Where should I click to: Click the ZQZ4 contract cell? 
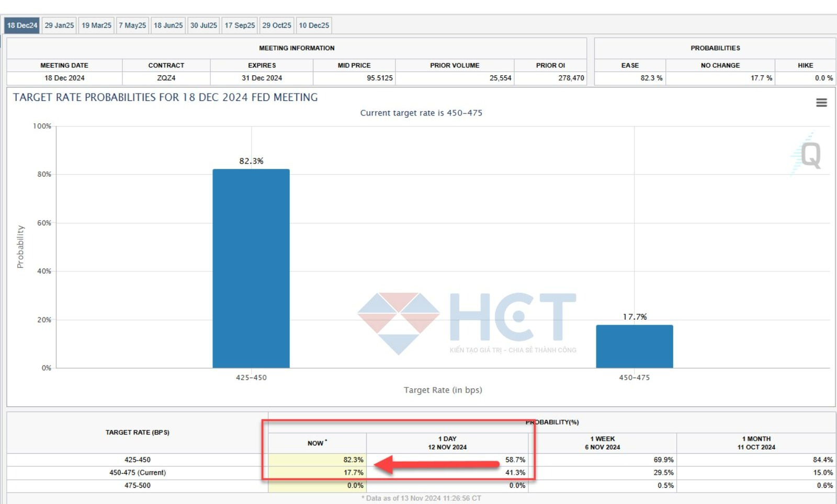[166, 78]
